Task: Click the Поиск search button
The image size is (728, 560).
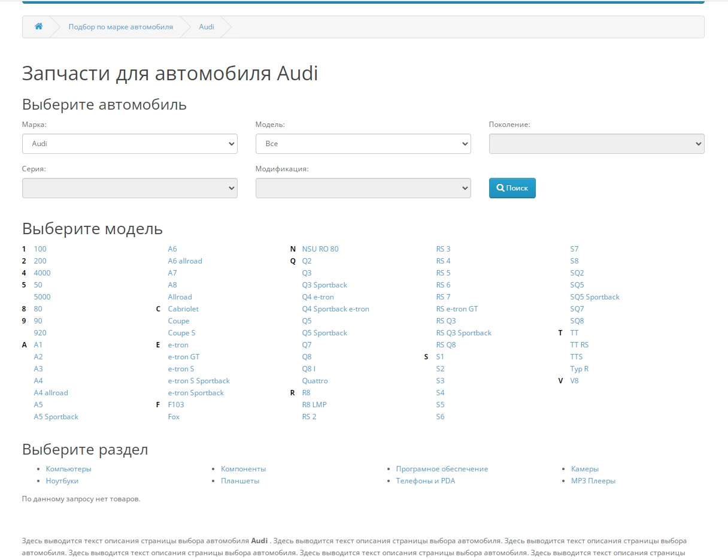Action: (x=512, y=188)
